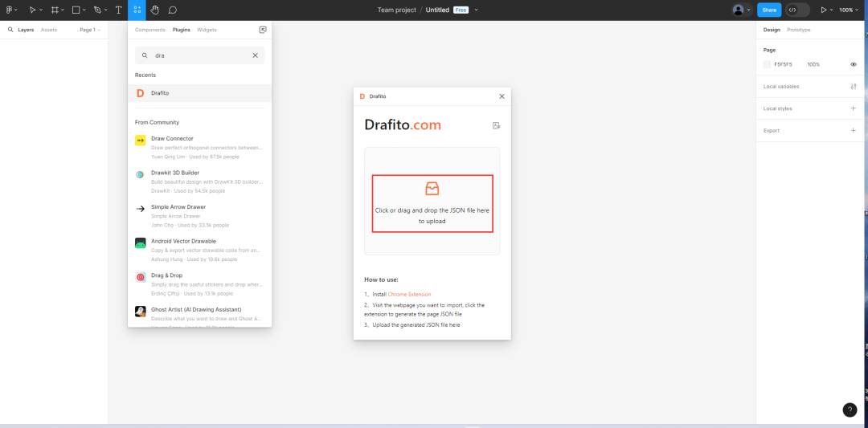868x428 pixels.
Task: Open the Page 1 dropdown
Action: [90, 30]
